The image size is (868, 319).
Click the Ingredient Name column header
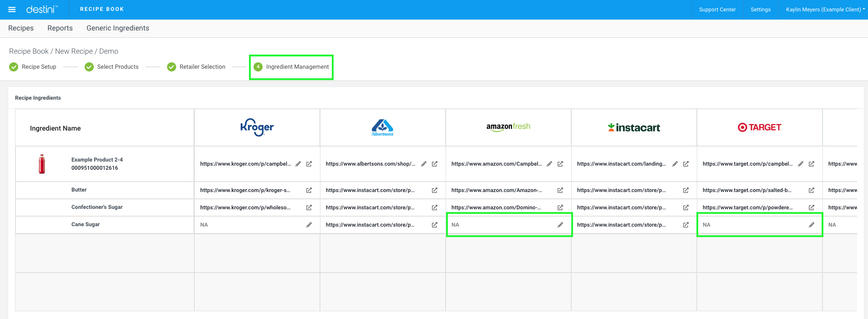(x=56, y=128)
